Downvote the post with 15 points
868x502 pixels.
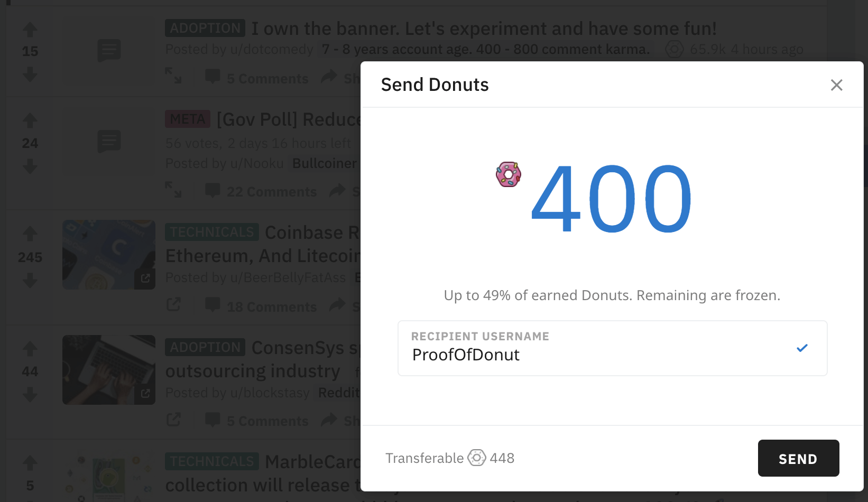click(30, 74)
